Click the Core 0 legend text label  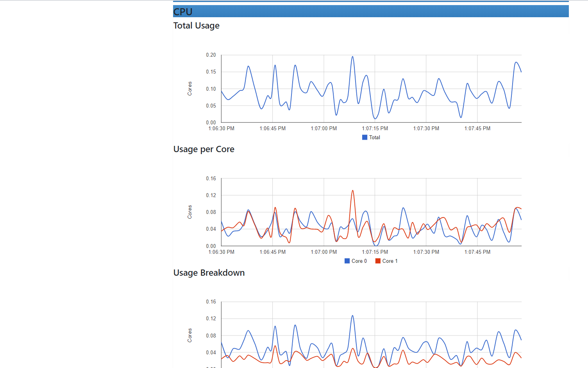pos(360,261)
